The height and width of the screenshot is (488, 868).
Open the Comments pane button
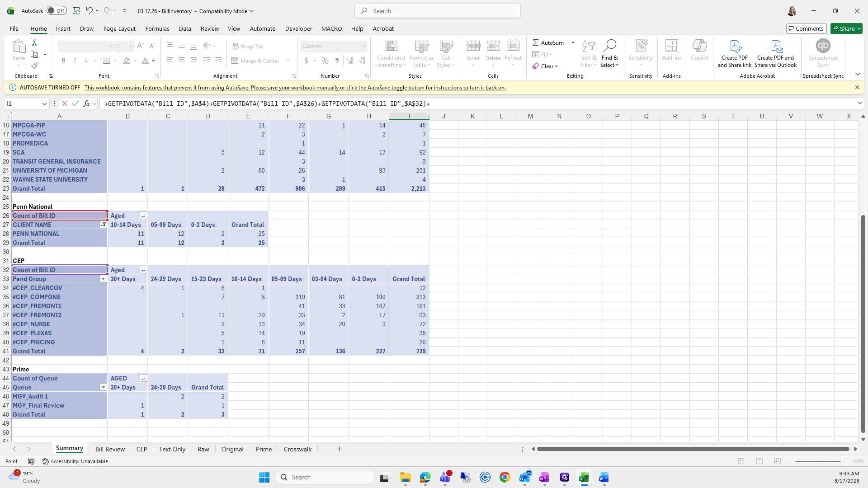(x=806, y=28)
